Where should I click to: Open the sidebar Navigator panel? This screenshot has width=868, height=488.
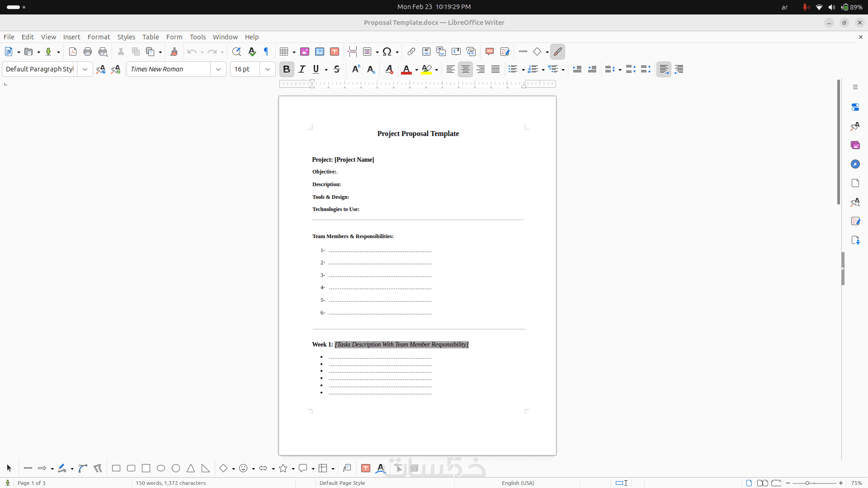855,164
